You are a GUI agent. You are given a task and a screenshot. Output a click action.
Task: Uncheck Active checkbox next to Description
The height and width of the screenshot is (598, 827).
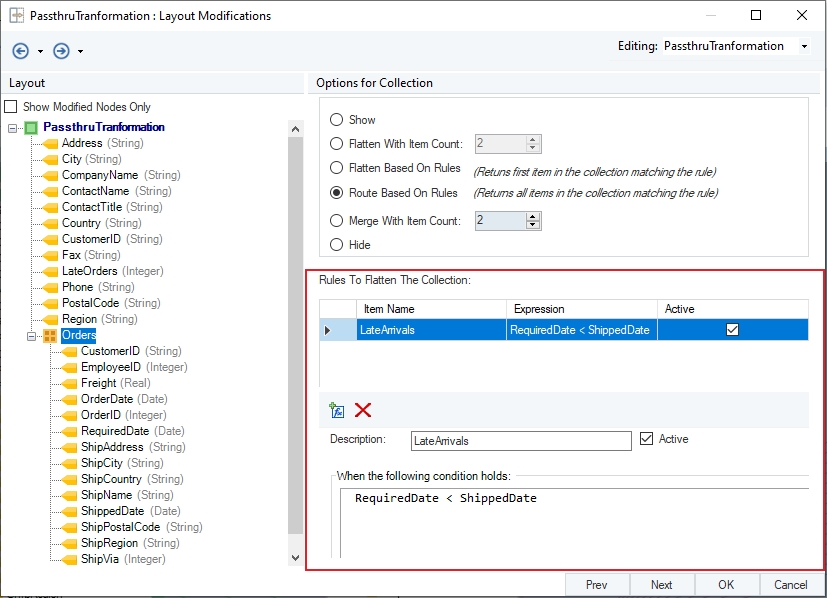pos(646,439)
